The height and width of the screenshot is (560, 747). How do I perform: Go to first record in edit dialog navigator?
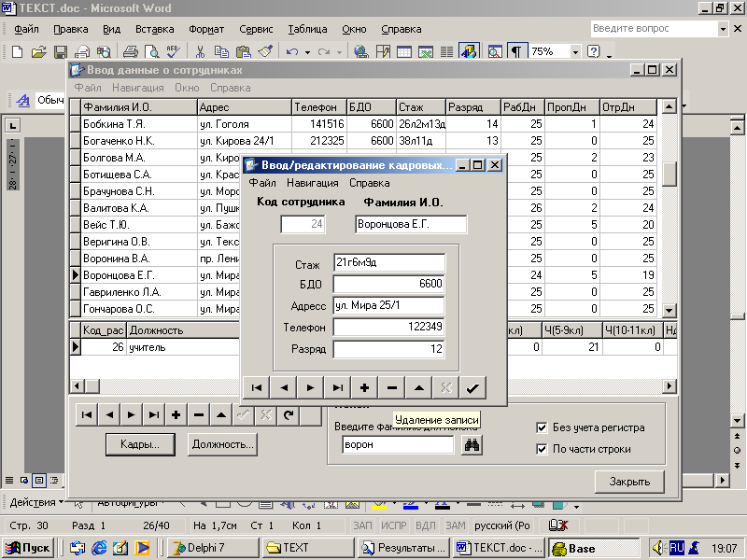click(256, 387)
